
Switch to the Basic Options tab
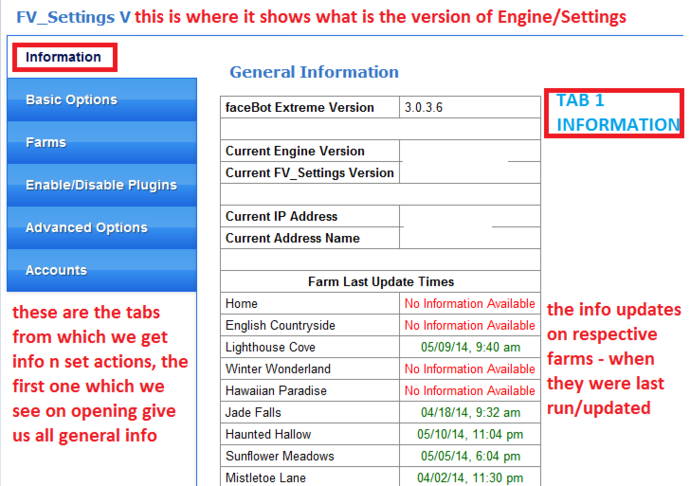pos(102,99)
